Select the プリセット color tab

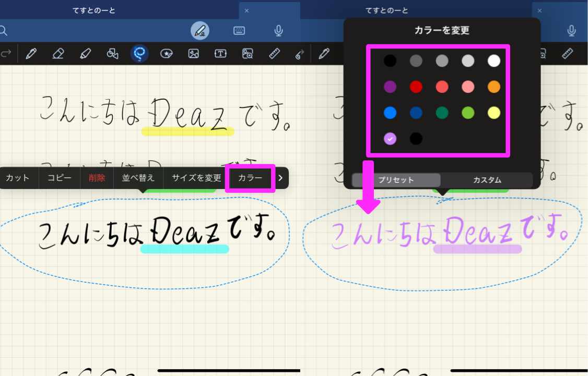pyautogui.click(x=396, y=180)
